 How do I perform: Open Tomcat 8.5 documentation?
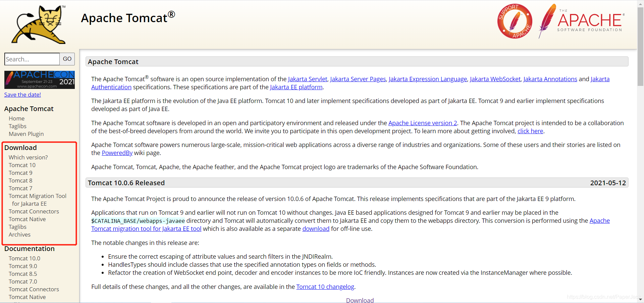23,274
